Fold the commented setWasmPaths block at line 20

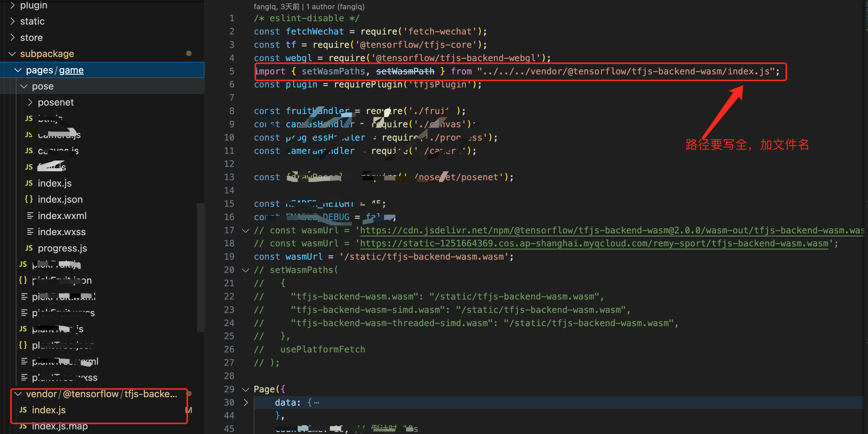pos(245,270)
